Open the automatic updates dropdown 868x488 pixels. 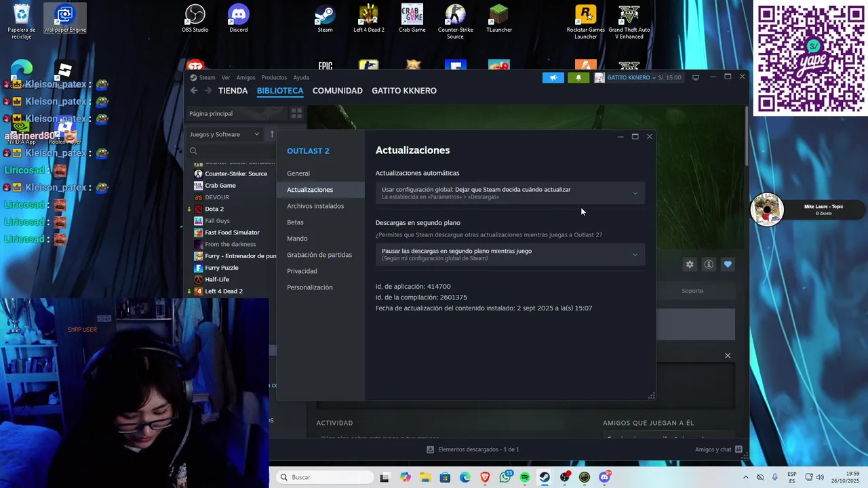(x=510, y=193)
